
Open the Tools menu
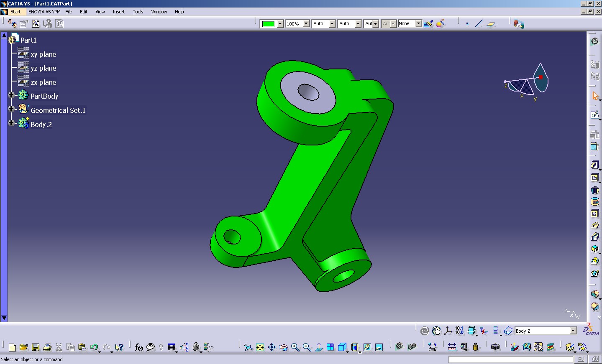138,12
